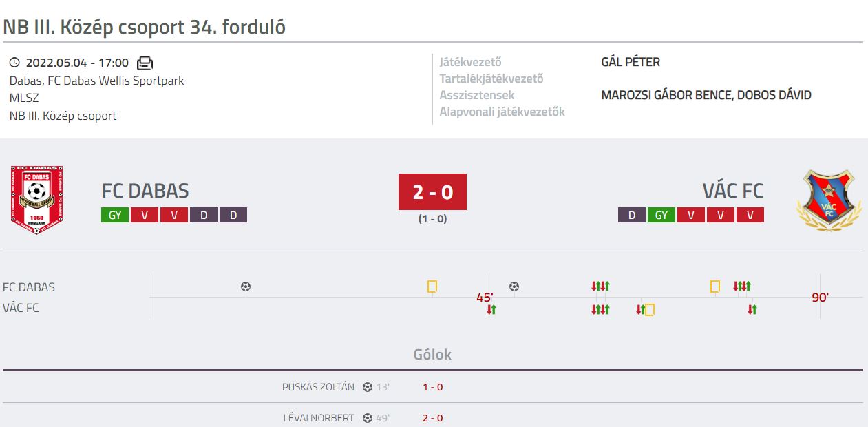The image size is (868, 427).
Task: Click the Puskás Zoltán goalscorer name
Action: pyautogui.click(x=318, y=387)
